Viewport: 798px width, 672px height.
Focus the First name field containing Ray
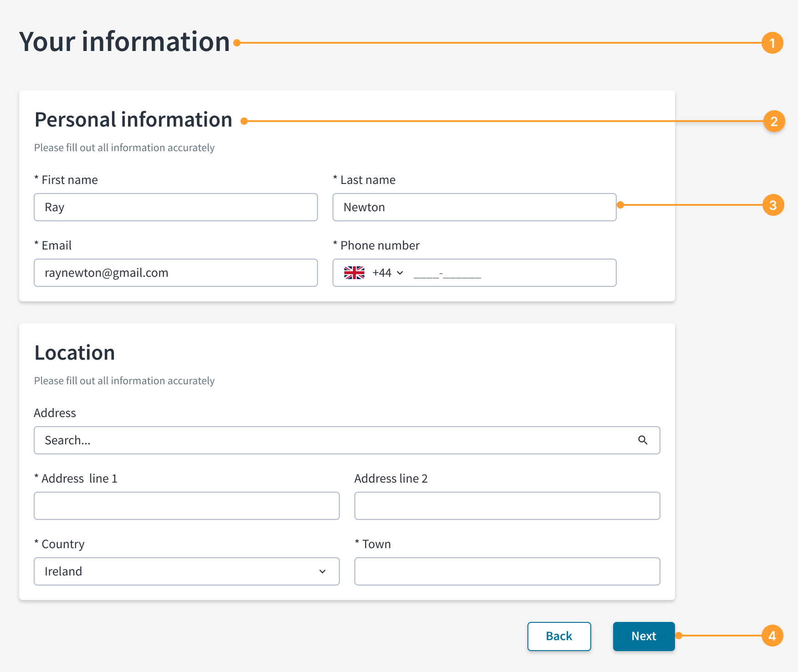coord(176,207)
